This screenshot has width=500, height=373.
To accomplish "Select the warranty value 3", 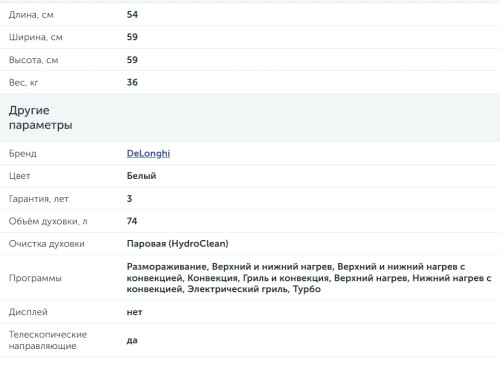I will click(x=129, y=199).
